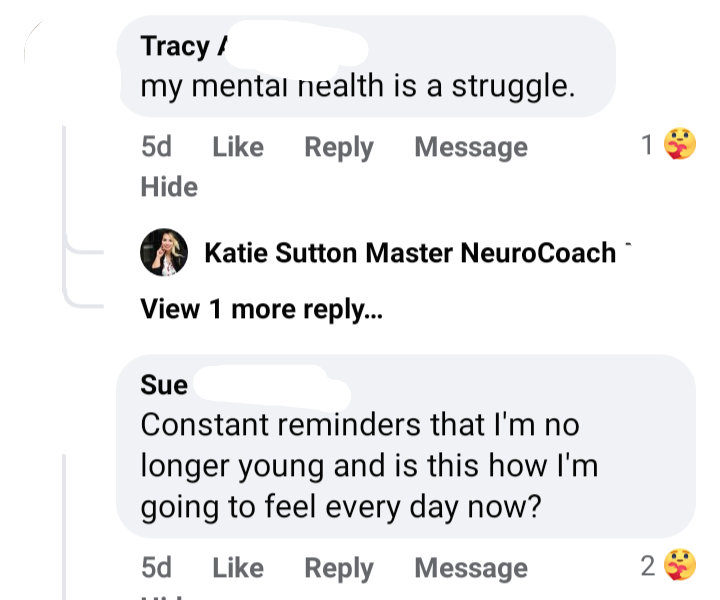Open Katie Sutton Master NeuroCoach profile
The height and width of the screenshot is (600, 720).
click(410, 253)
